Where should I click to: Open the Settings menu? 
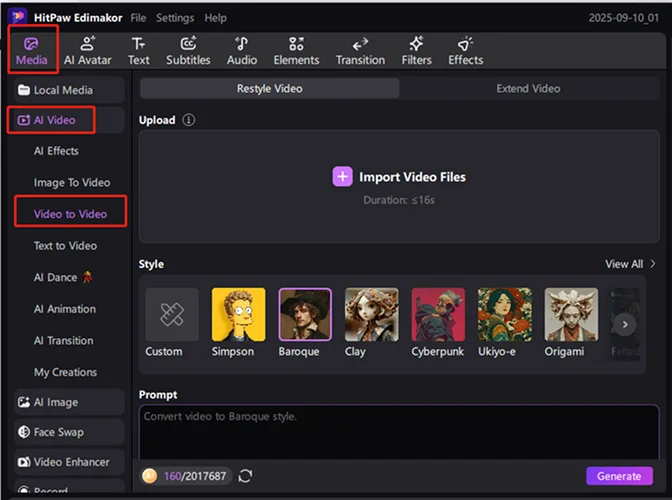tap(175, 18)
